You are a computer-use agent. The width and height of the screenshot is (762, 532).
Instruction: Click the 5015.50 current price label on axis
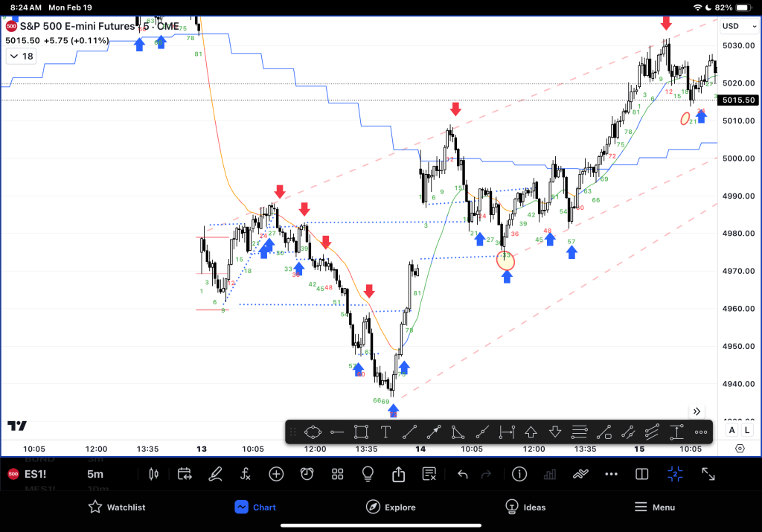point(738,100)
